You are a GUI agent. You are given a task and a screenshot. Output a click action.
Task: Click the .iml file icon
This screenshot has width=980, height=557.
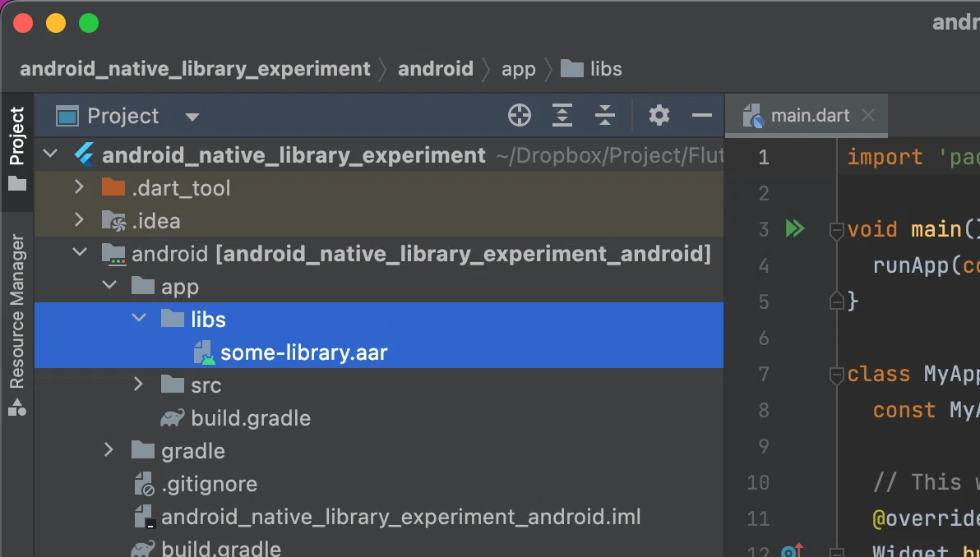[x=145, y=517]
